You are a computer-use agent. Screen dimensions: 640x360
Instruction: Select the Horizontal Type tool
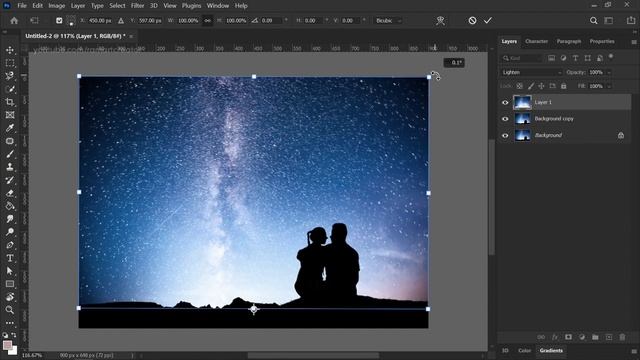tap(10, 258)
